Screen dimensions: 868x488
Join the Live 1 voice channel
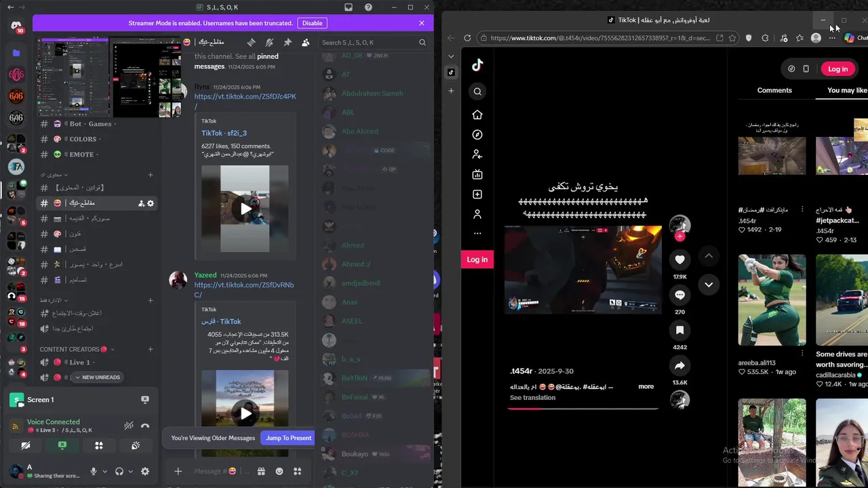(97, 363)
